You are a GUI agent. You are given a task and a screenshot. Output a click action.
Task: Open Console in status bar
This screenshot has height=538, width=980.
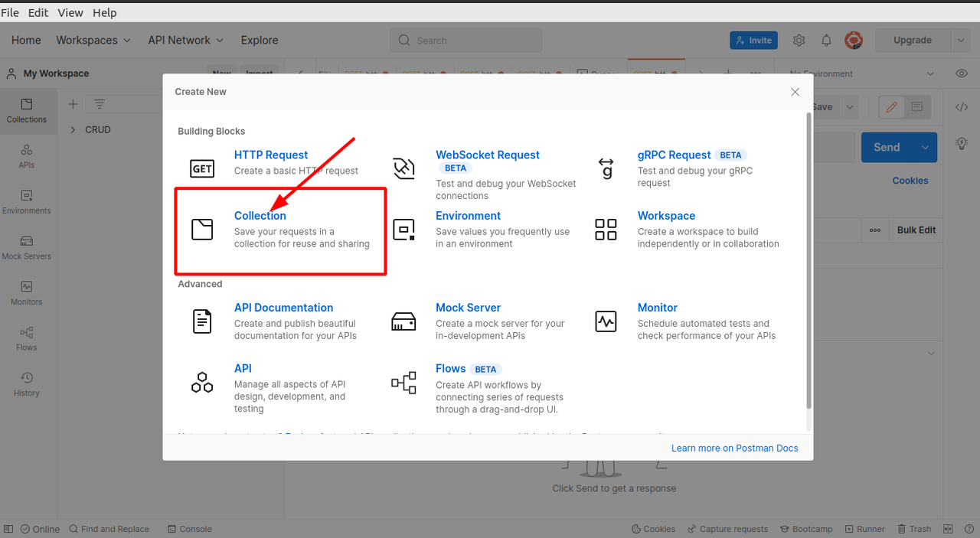point(188,529)
